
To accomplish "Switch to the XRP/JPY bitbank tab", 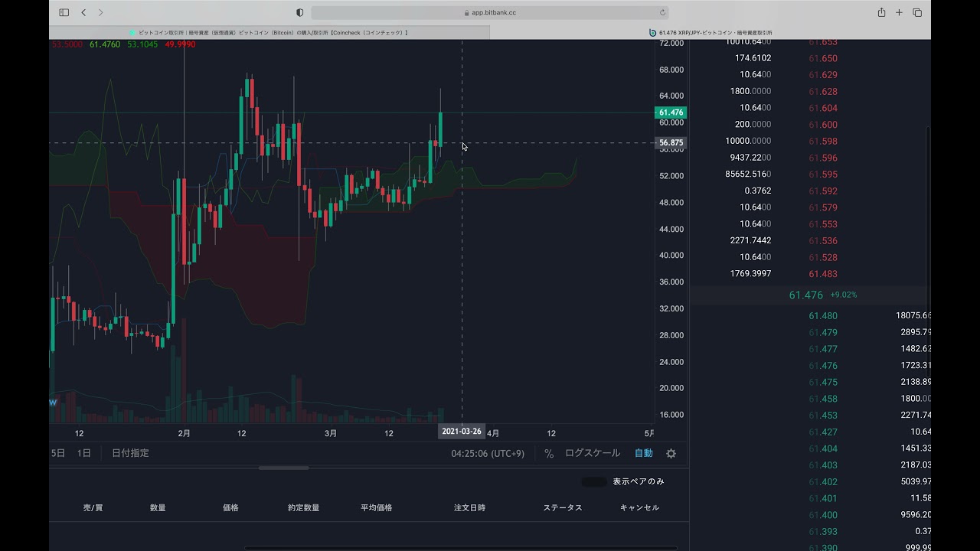I will coord(710,33).
